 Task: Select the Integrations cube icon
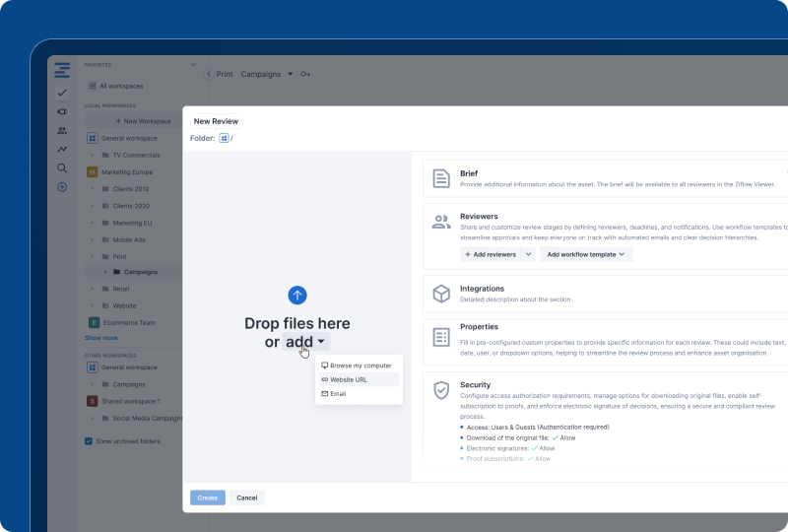pos(441,294)
